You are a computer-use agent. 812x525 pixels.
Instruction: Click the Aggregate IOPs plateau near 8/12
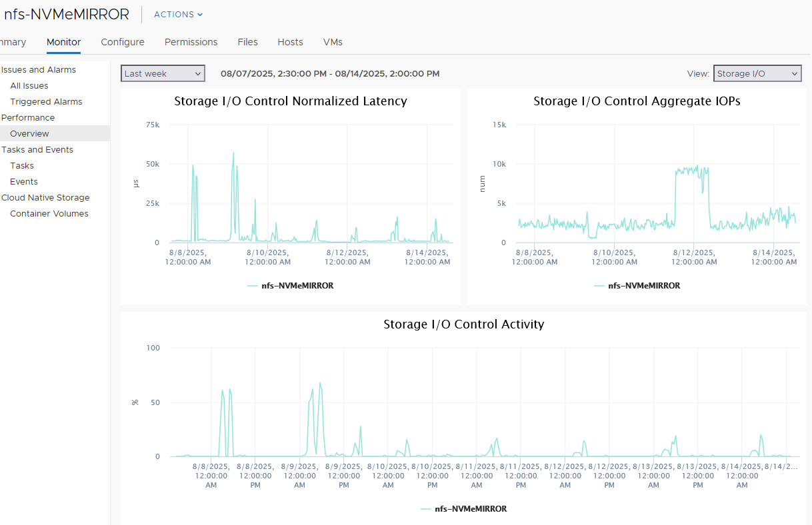coord(691,171)
